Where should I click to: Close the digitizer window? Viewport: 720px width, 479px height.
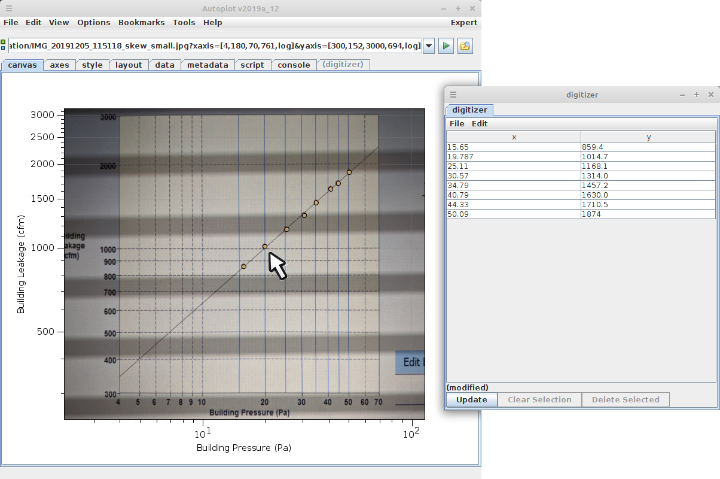[x=711, y=95]
